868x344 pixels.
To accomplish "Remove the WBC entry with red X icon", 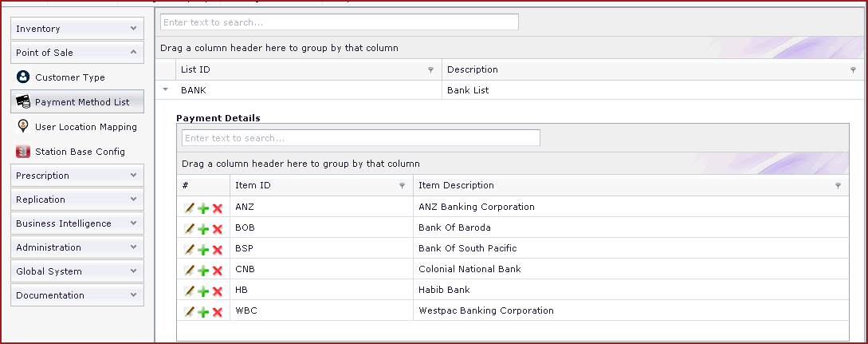I will (x=217, y=312).
